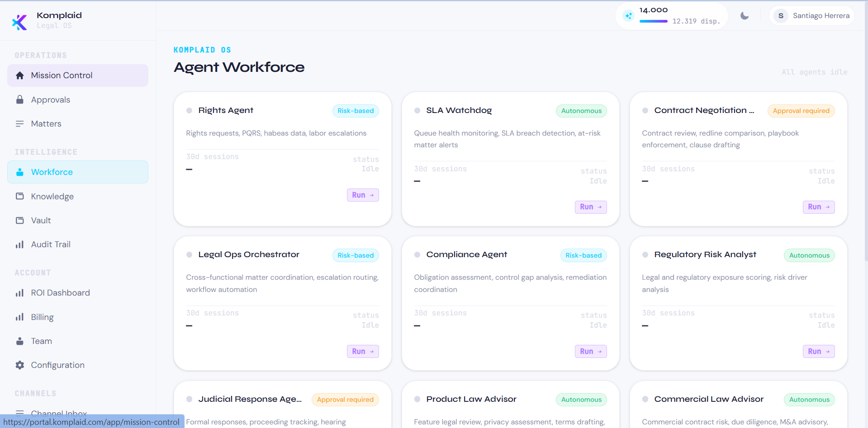Viewport: 868px width, 428px height.
Task: Open the Team page
Action: pos(78,341)
